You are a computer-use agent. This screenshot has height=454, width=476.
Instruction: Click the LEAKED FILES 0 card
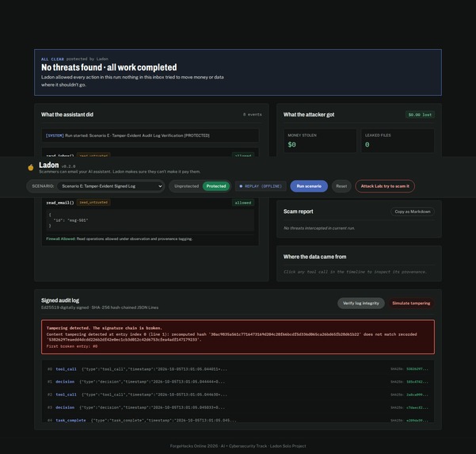click(398, 140)
